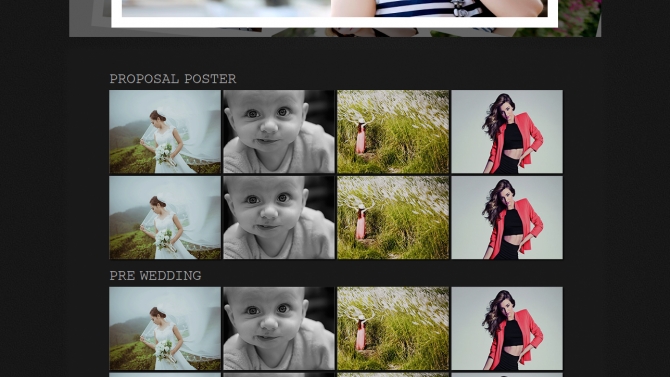Image resolution: width=670 pixels, height=377 pixels.
Task: Open red jacket model thumbnail under Pre Wedding
Action: coord(507,328)
